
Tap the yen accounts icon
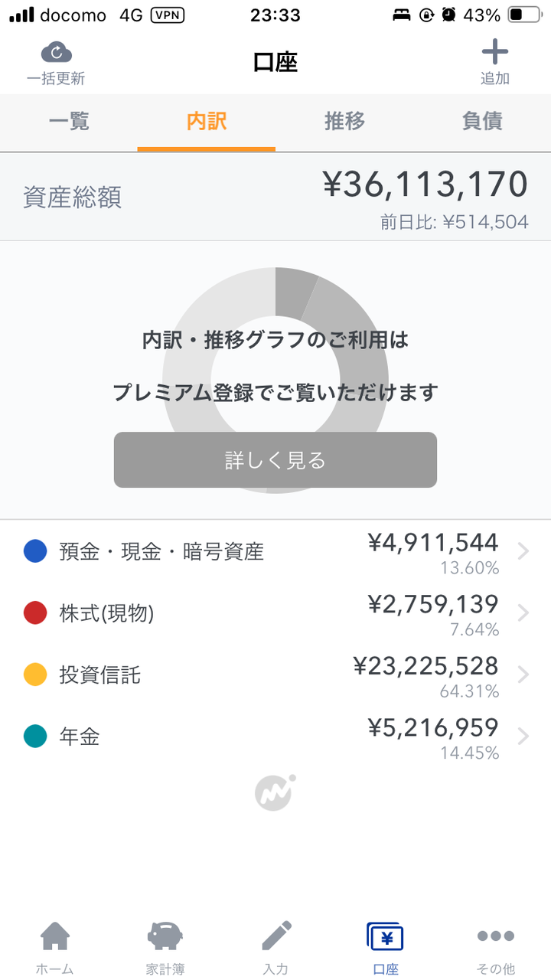386,936
